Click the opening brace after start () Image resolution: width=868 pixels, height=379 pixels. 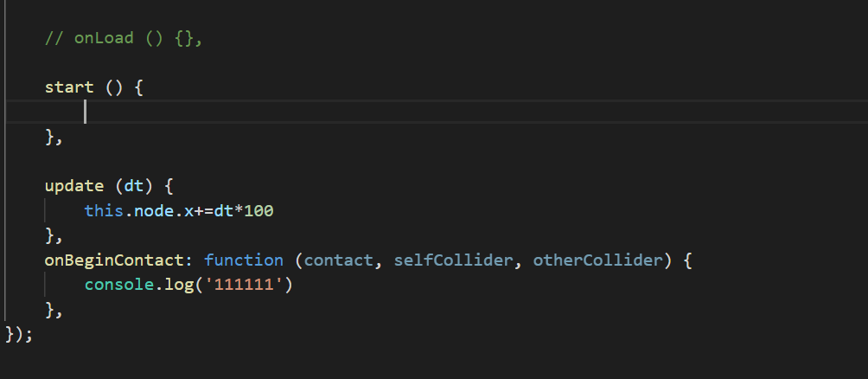click(x=138, y=87)
